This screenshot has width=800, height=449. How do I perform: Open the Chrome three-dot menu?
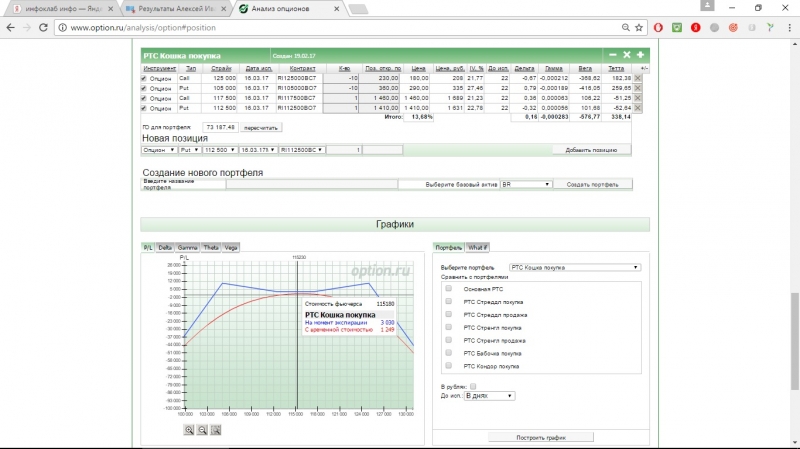[789, 28]
